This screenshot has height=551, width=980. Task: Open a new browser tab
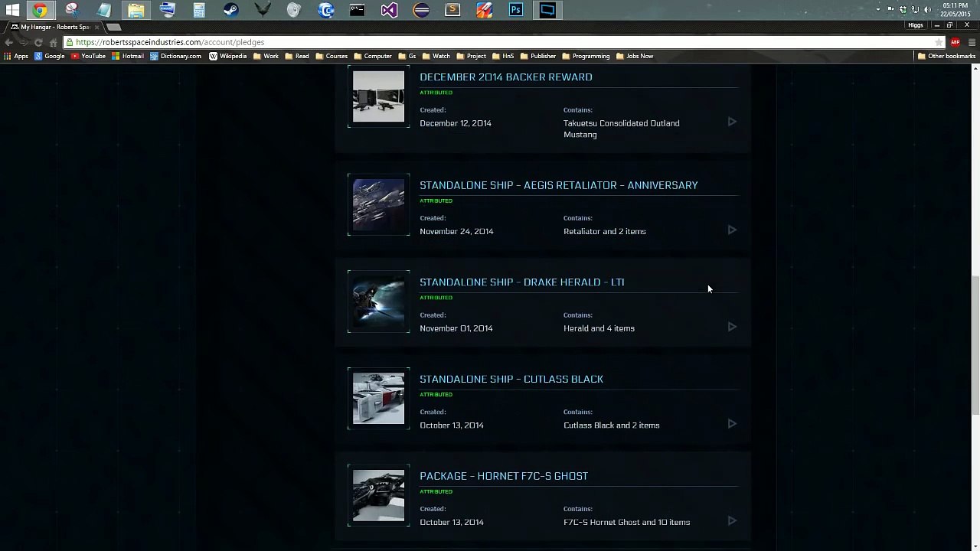(113, 27)
